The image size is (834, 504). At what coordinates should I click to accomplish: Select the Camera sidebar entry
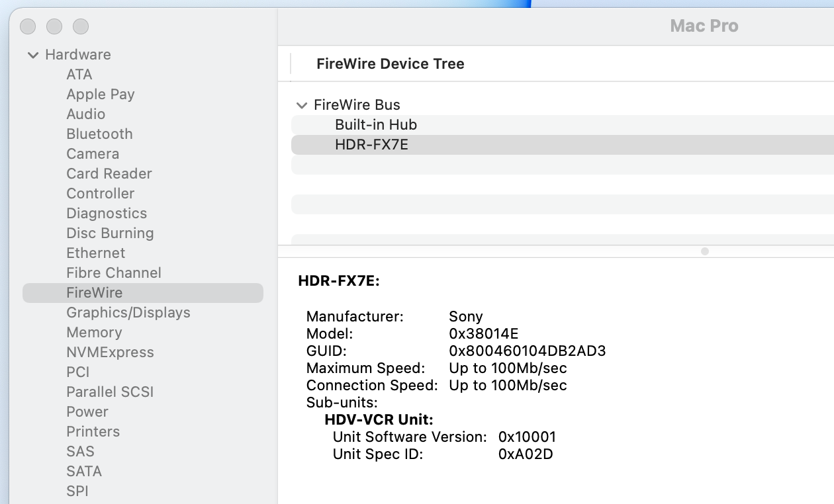pyautogui.click(x=93, y=154)
